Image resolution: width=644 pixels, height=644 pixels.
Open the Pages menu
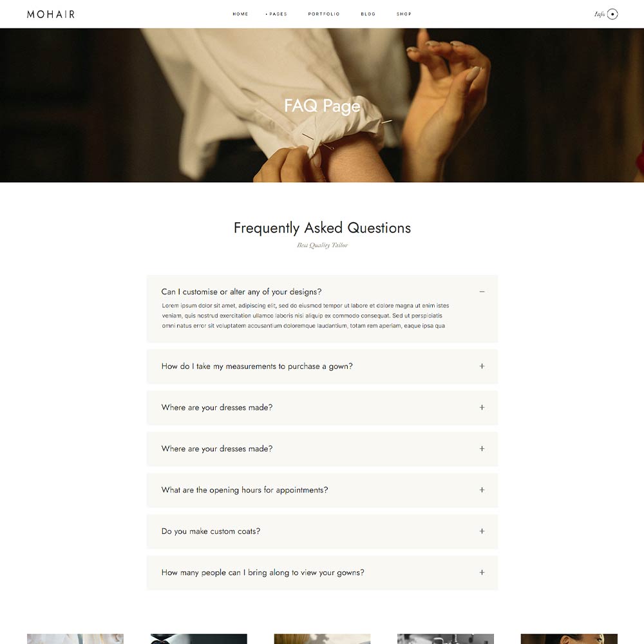tap(277, 14)
